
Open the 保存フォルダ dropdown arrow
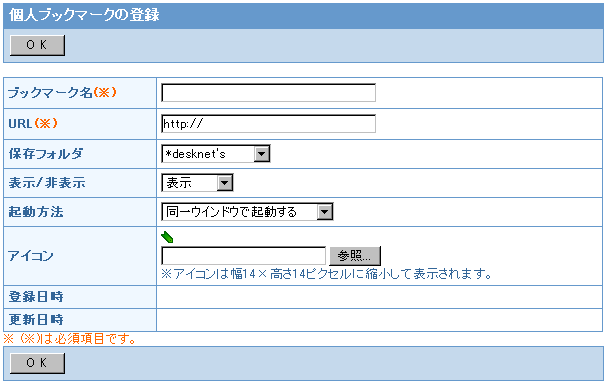pyautogui.click(x=262, y=154)
